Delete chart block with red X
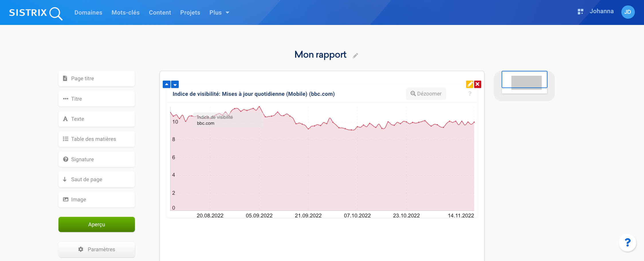Viewport: 644px width, 261px height. [x=478, y=84]
